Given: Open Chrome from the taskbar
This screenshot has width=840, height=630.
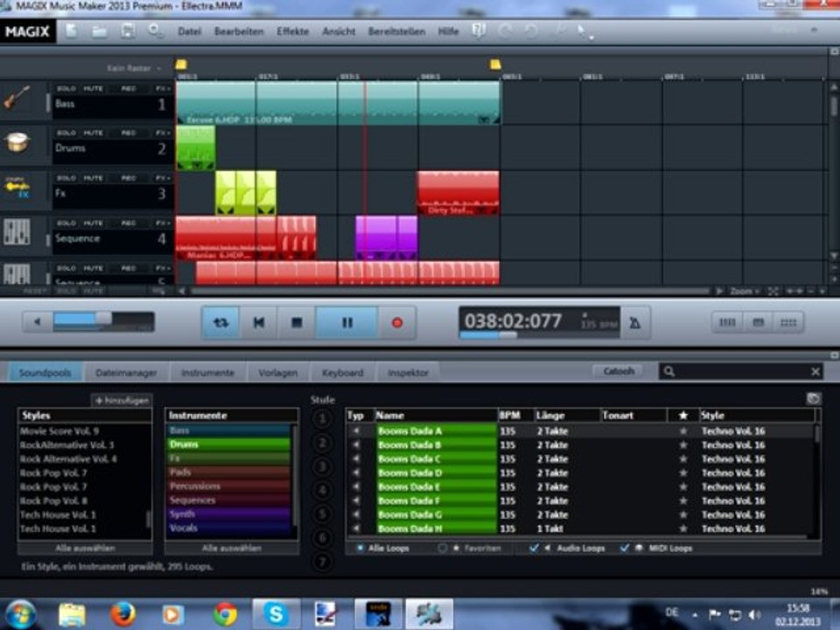Looking at the screenshot, I should [225, 614].
